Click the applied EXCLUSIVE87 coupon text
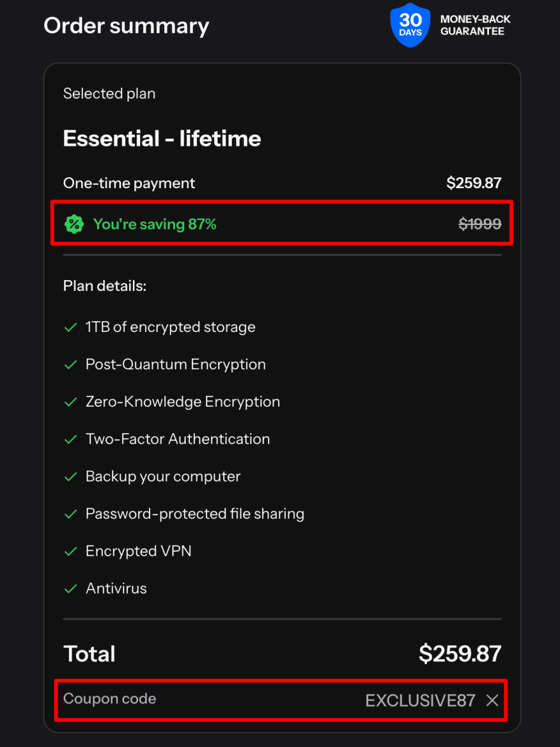Screen dimensions: 560x747 click(420, 701)
